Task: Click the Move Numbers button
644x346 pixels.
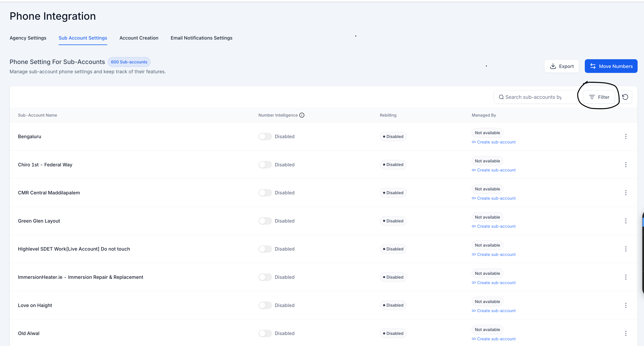Action: point(611,66)
